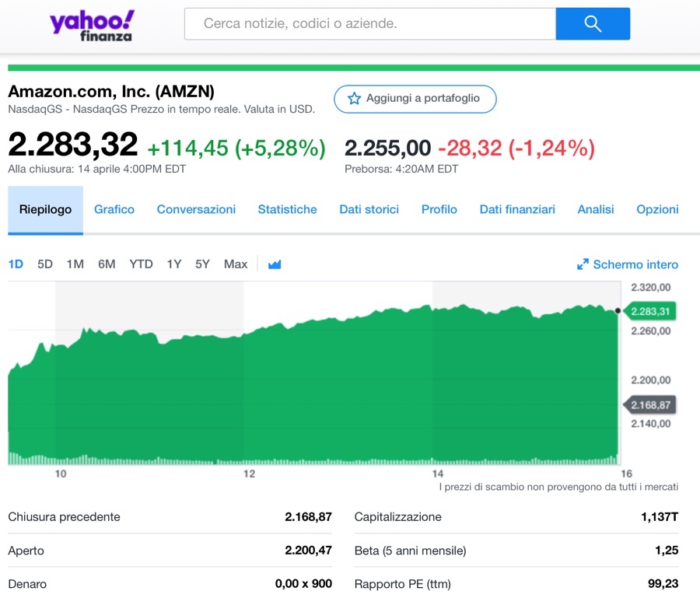Open chart via Schermo intero link
This screenshot has width=700, height=598.
point(635,264)
